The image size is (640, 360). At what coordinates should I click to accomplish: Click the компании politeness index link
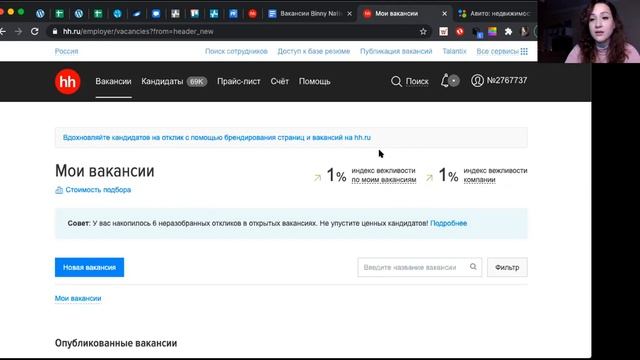479,180
